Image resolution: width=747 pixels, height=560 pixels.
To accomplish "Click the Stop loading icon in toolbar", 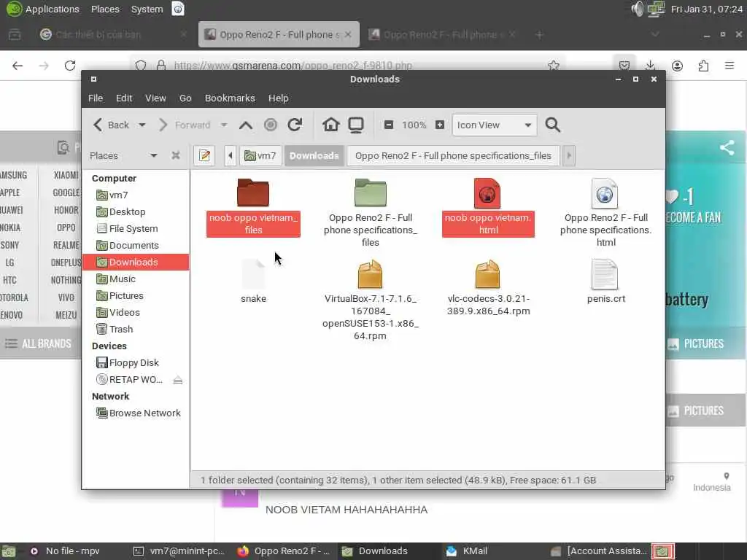I will [x=270, y=125].
